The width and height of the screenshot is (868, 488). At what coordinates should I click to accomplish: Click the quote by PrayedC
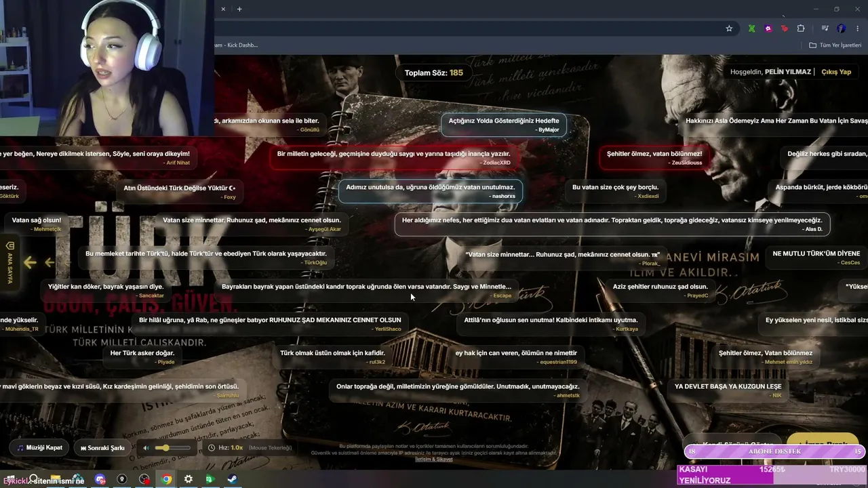(660, 291)
